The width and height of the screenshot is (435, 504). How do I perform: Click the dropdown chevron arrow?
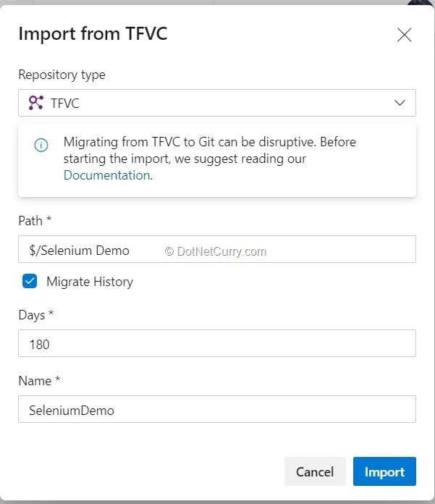400,103
